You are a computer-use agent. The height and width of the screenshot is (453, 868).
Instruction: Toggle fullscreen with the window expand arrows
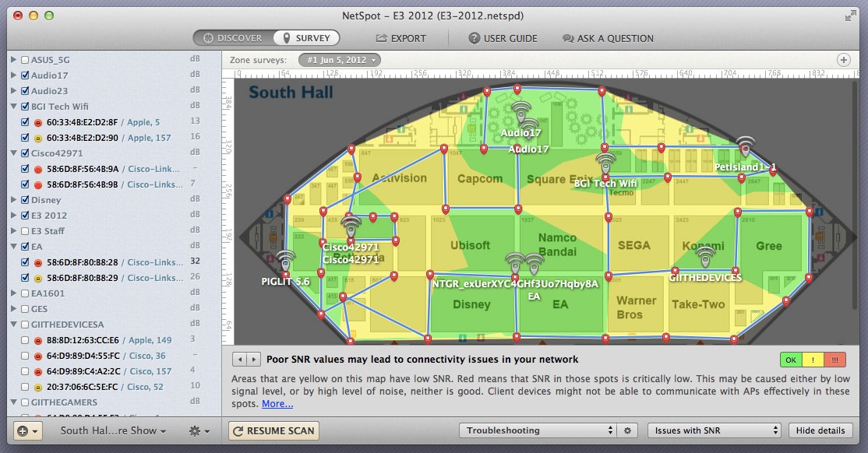pos(850,16)
